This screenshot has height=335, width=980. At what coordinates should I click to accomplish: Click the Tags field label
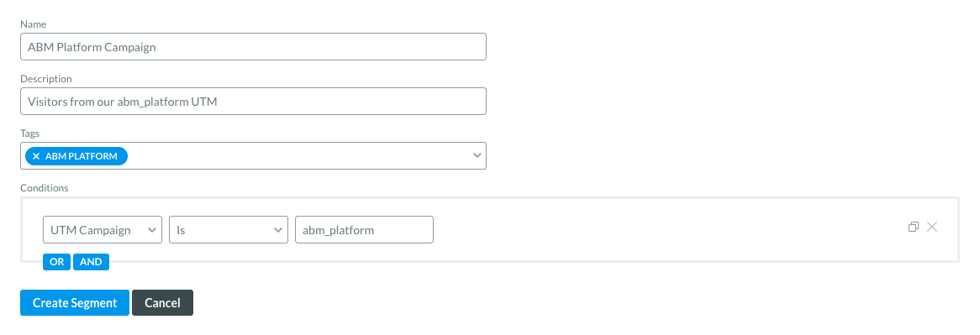30,133
